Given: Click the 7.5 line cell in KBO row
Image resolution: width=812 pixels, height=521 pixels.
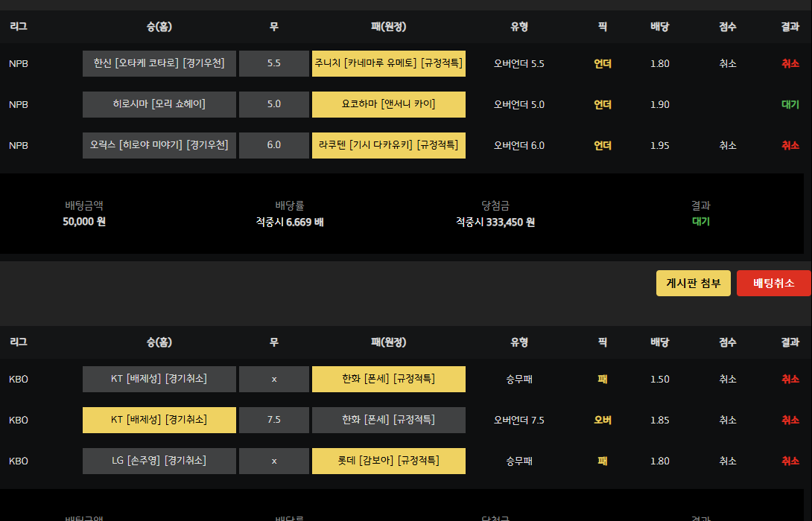Looking at the screenshot, I should point(273,420).
